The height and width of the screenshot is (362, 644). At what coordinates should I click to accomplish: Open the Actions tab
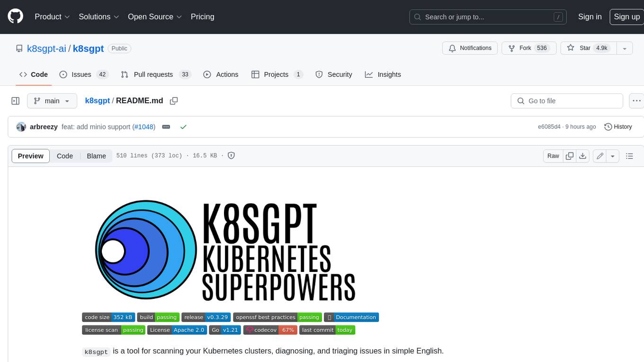tap(221, 74)
